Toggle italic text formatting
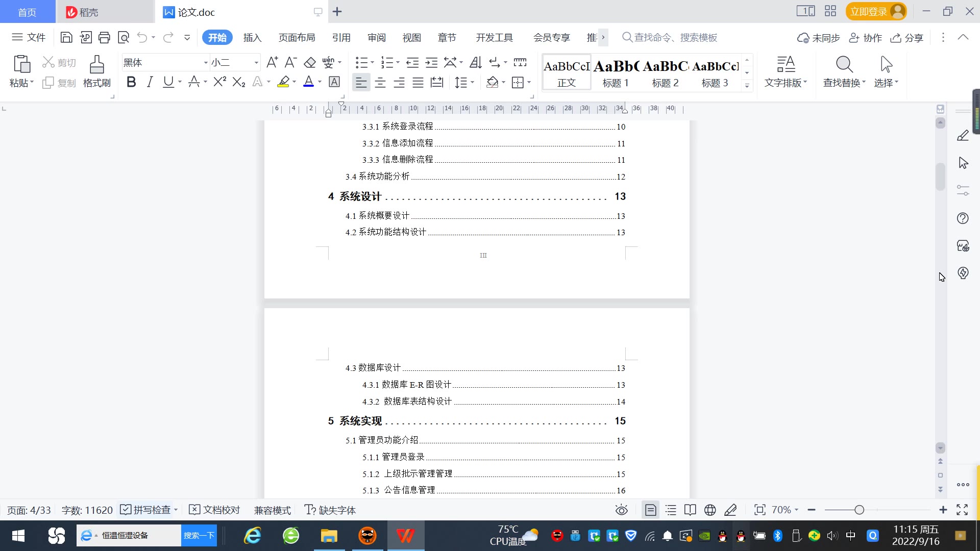Viewport: 980px width, 551px height. coord(150,82)
